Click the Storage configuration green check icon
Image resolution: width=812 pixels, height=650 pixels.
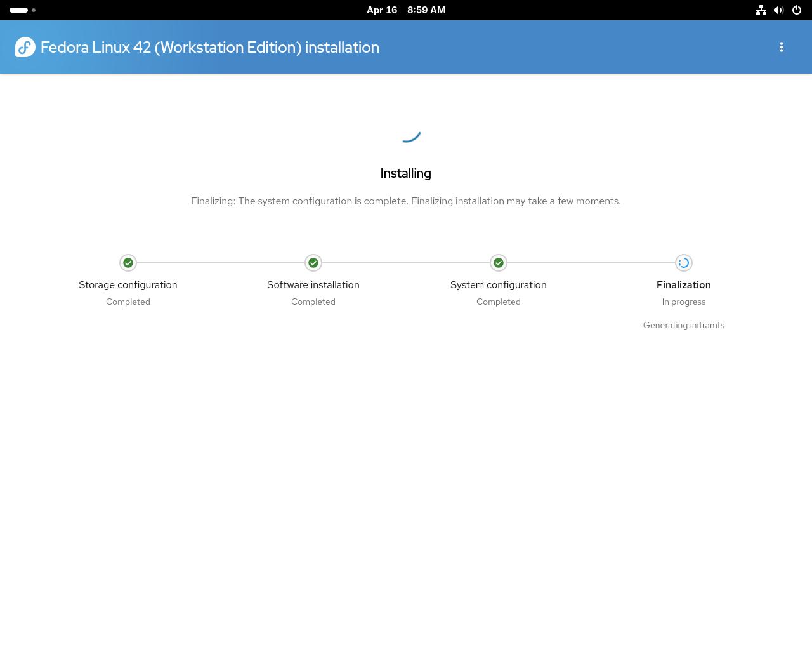pos(128,263)
